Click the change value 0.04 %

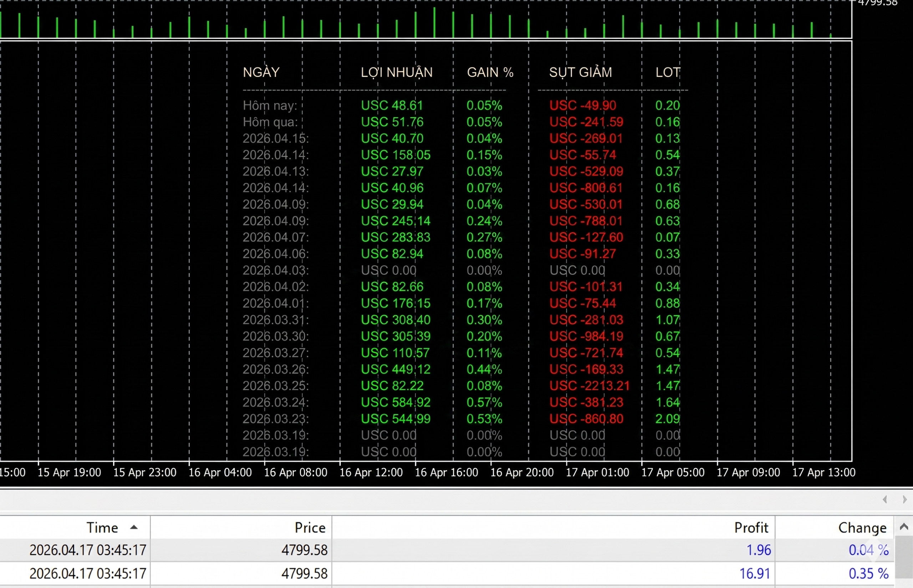pos(868,550)
